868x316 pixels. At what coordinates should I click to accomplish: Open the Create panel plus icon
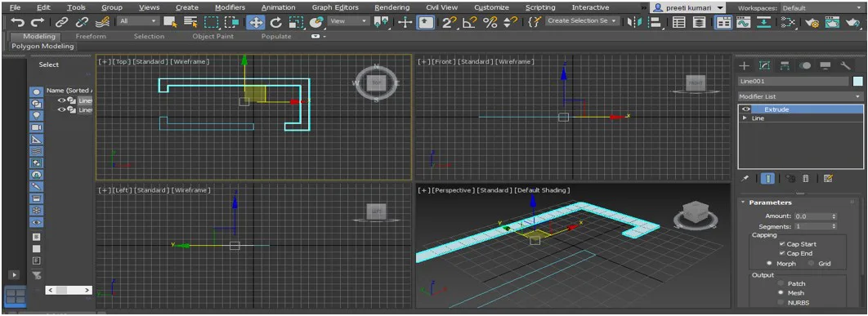(745, 65)
